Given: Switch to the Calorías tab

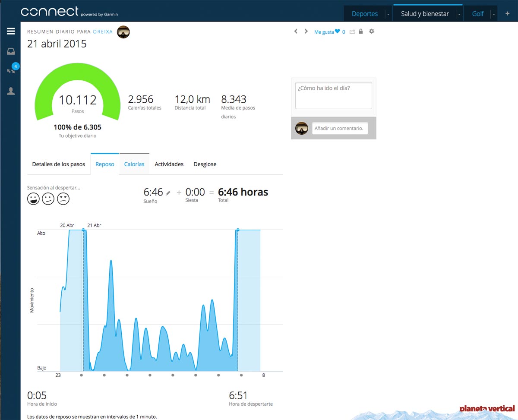Looking at the screenshot, I should (x=134, y=164).
